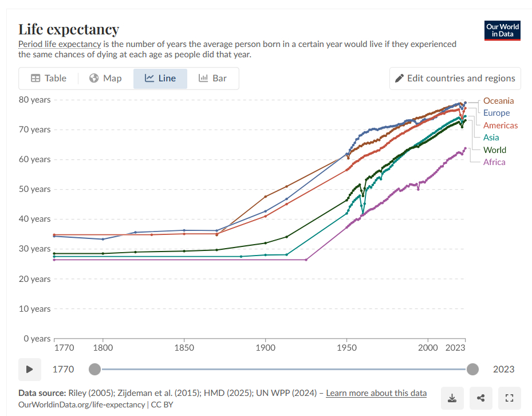Switch to the Map view tab
Viewport: 532px width, 416px height.
tap(105, 79)
